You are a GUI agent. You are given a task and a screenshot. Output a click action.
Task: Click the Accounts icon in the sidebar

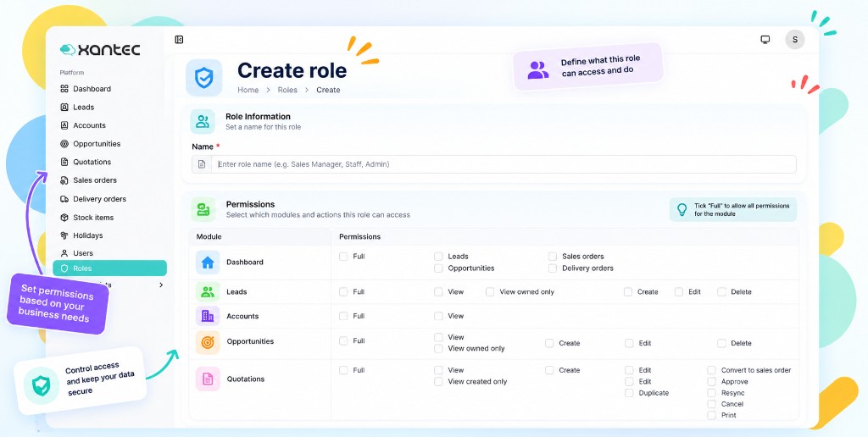pyautogui.click(x=64, y=125)
